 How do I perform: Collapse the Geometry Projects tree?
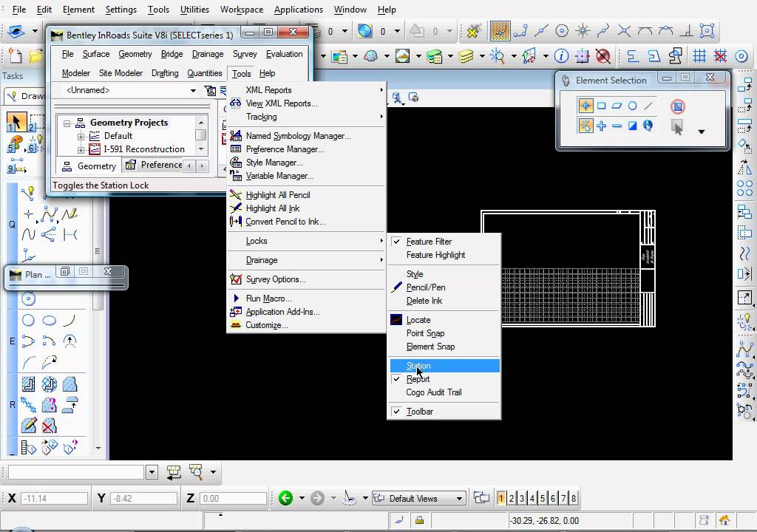pos(67,123)
